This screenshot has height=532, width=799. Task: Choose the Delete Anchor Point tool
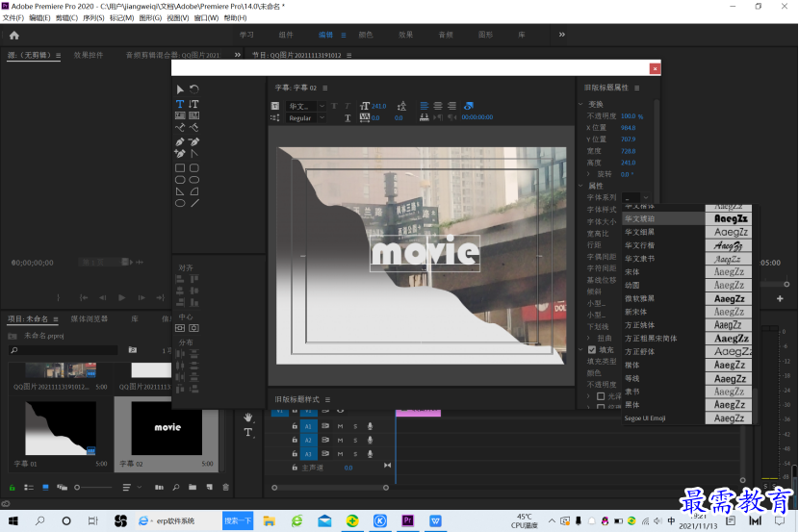point(194,141)
